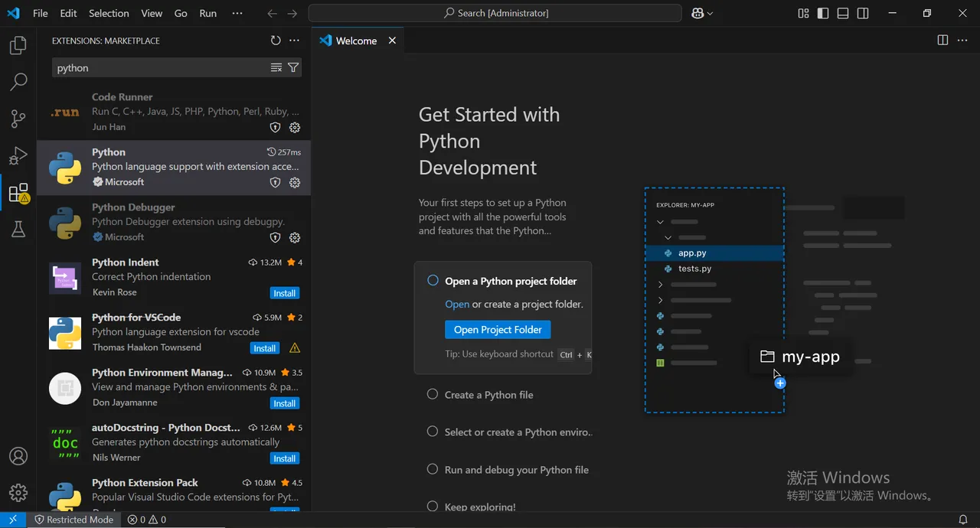Toggle the primary side bar layout icon

823,13
